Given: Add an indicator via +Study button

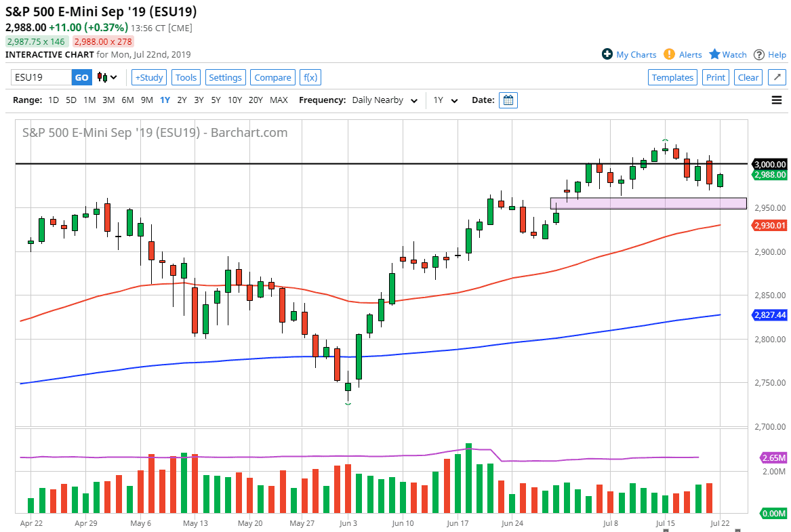Looking at the screenshot, I should click(148, 77).
